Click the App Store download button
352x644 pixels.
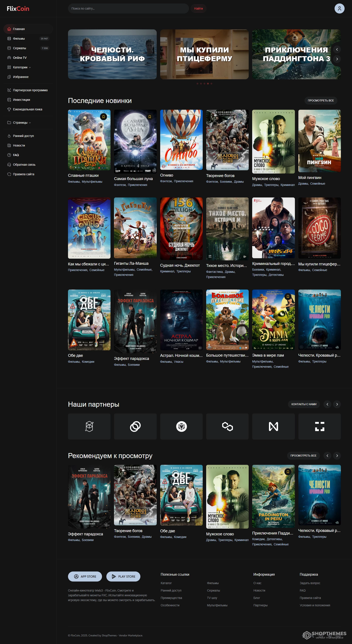pyautogui.click(x=85, y=576)
